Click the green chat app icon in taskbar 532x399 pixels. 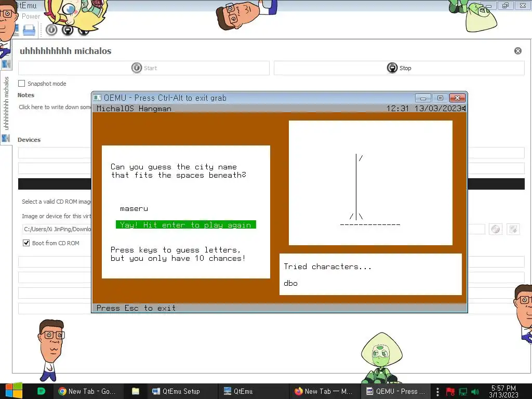[41, 391]
